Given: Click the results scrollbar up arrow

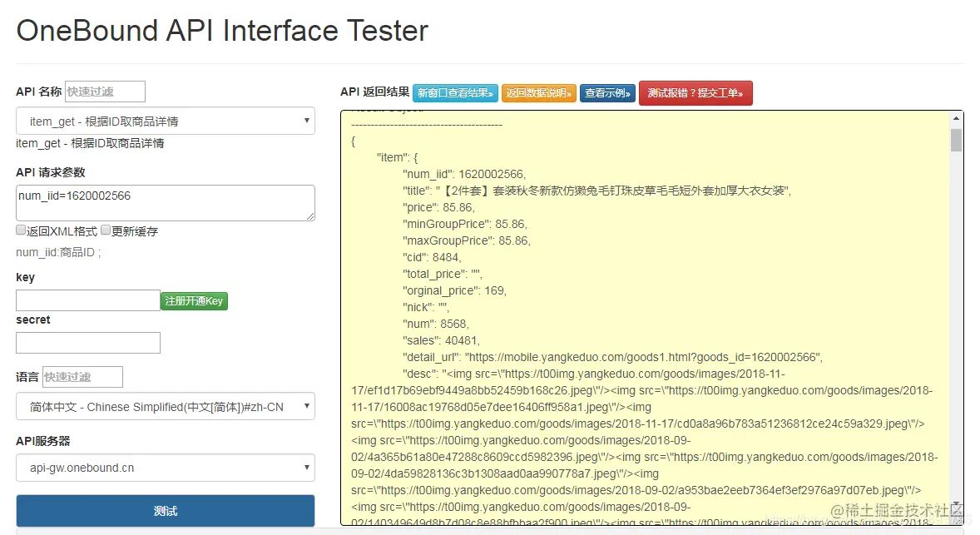Looking at the screenshot, I should 956,119.
